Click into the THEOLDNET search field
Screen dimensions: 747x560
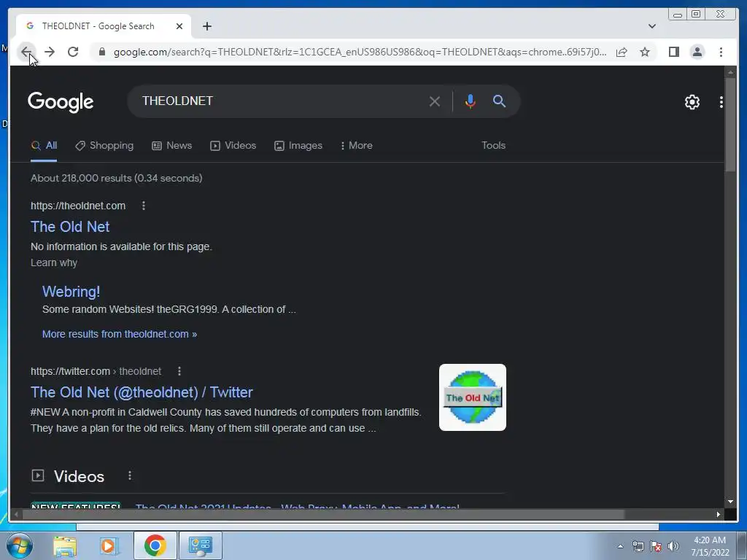click(x=281, y=101)
